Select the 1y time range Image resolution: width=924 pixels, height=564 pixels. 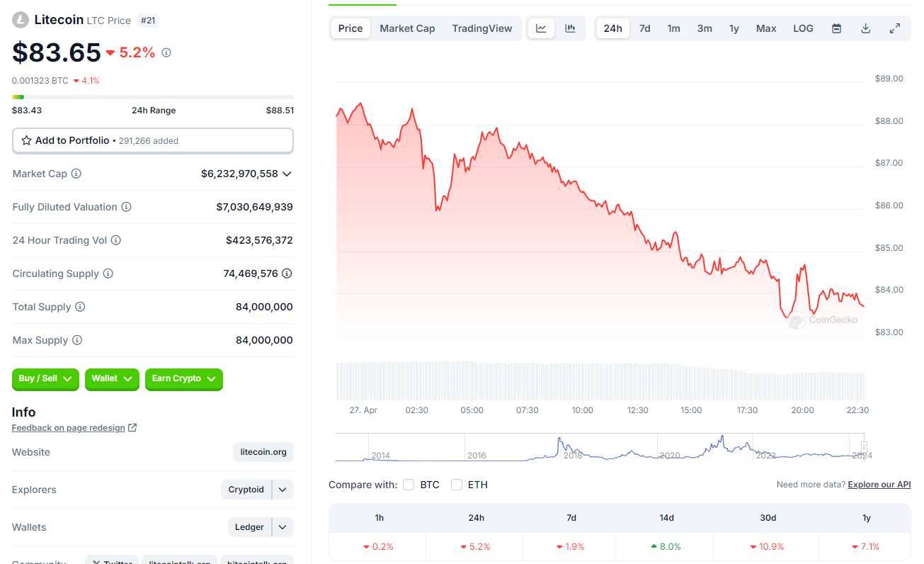tap(734, 28)
